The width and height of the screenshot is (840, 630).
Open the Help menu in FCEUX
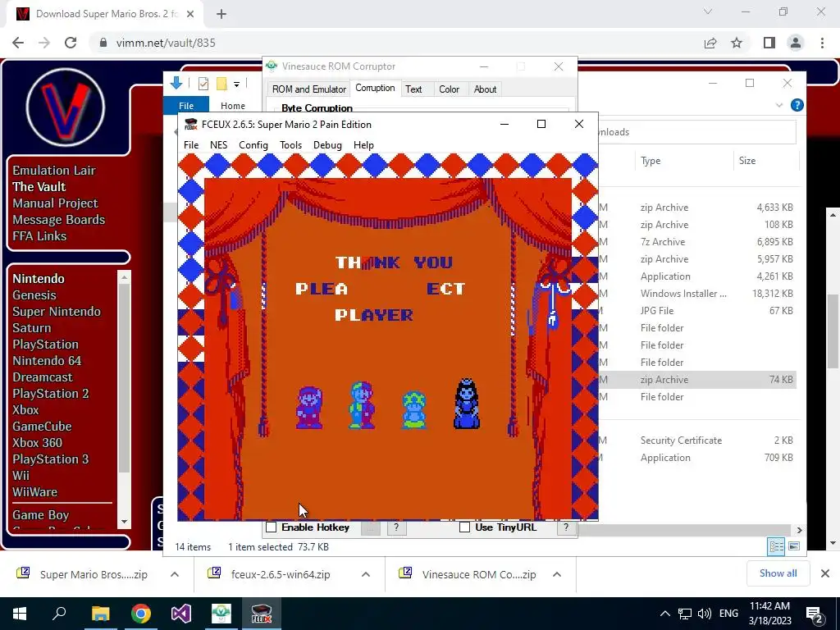(363, 145)
